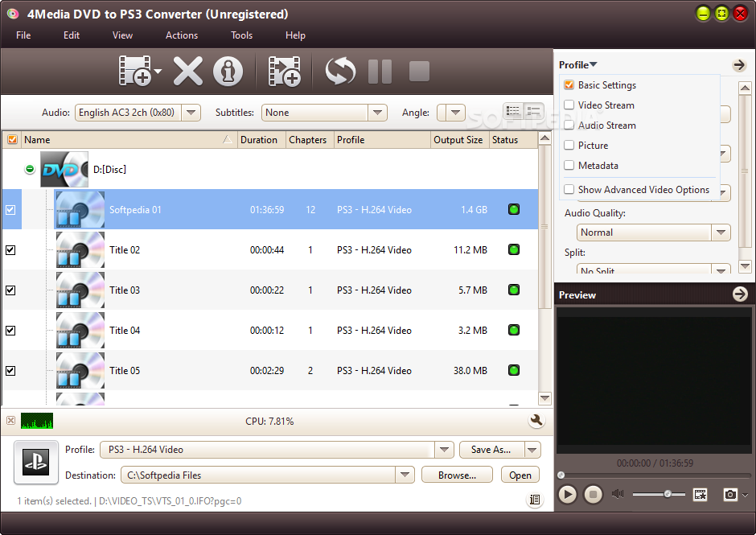Uncheck the Softpedia 01 checkbox

coord(10,210)
